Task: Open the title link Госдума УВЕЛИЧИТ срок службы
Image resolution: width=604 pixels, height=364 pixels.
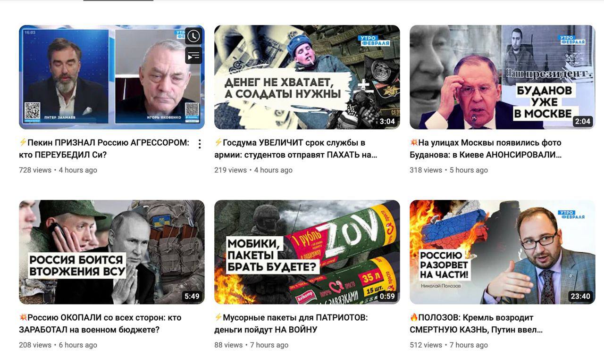Action: pyautogui.click(x=296, y=149)
